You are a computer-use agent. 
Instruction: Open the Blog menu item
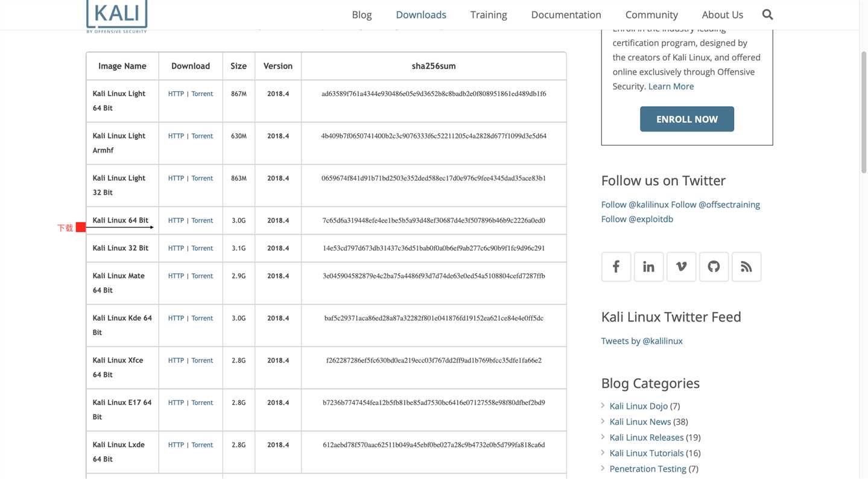click(362, 14)
